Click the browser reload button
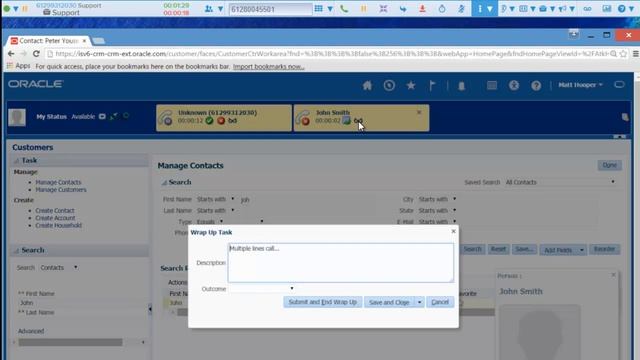The image size is (640, 360). [x=36, y=53]
